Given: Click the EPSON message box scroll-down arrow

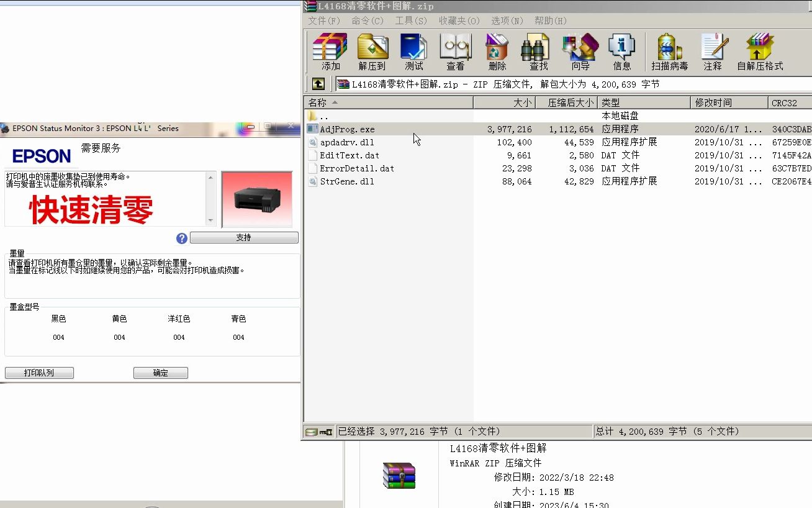Looking at the screenshot, I should point(211,220).
